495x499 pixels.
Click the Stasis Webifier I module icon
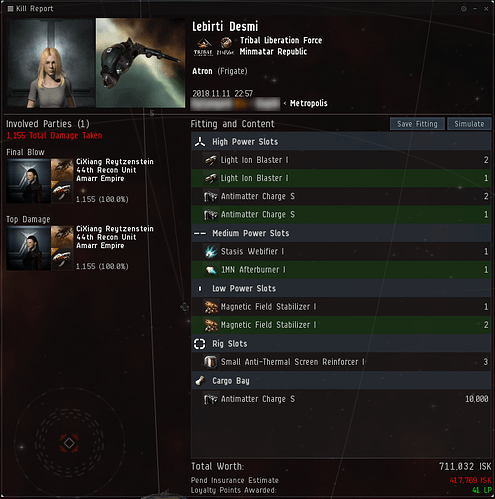[x=211, y=252]
